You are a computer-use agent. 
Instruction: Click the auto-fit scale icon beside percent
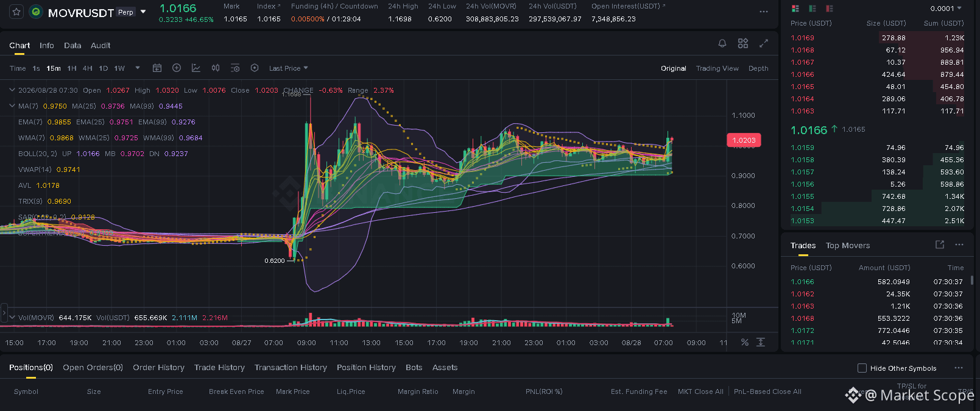click(x=761, y=342)
